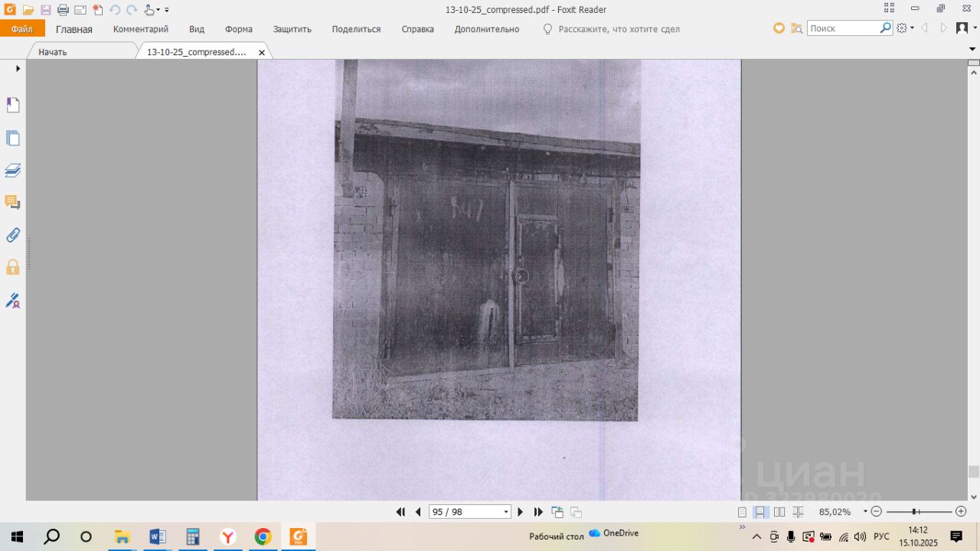Switch to continuous page view mode
Screen dimensions: 980x551
pyautogui.click(x=761, y=512)
